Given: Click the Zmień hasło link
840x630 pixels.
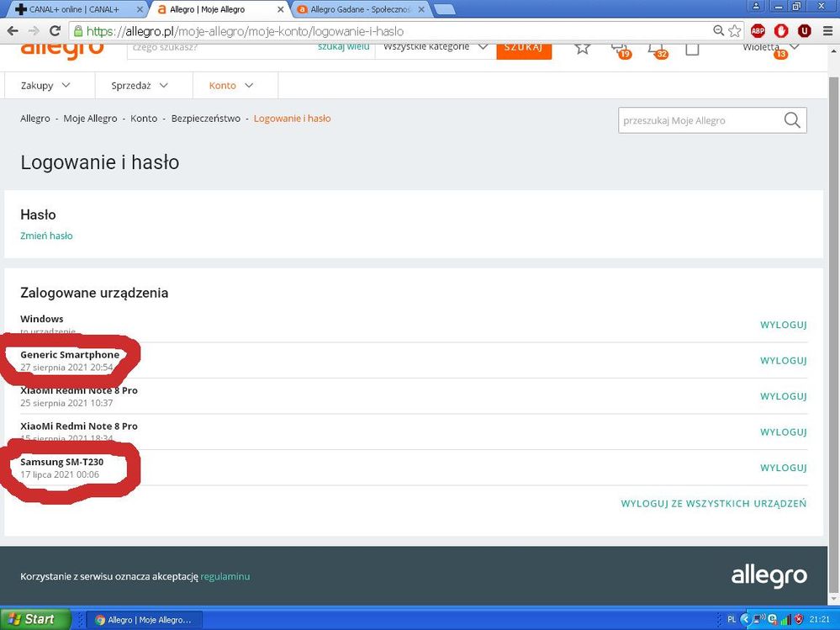Looking at the screenshot, I should 46,236.
